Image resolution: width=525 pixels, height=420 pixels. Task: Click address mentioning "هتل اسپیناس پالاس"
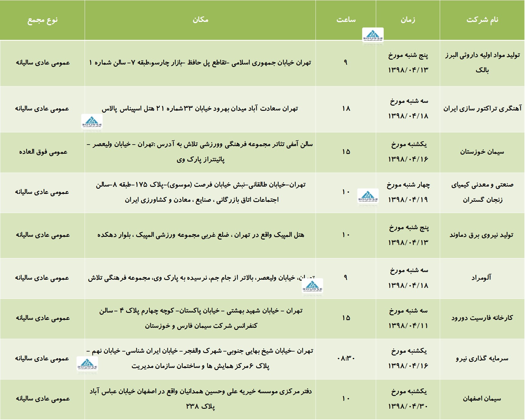pyautogui.click(x=200, y=109)
